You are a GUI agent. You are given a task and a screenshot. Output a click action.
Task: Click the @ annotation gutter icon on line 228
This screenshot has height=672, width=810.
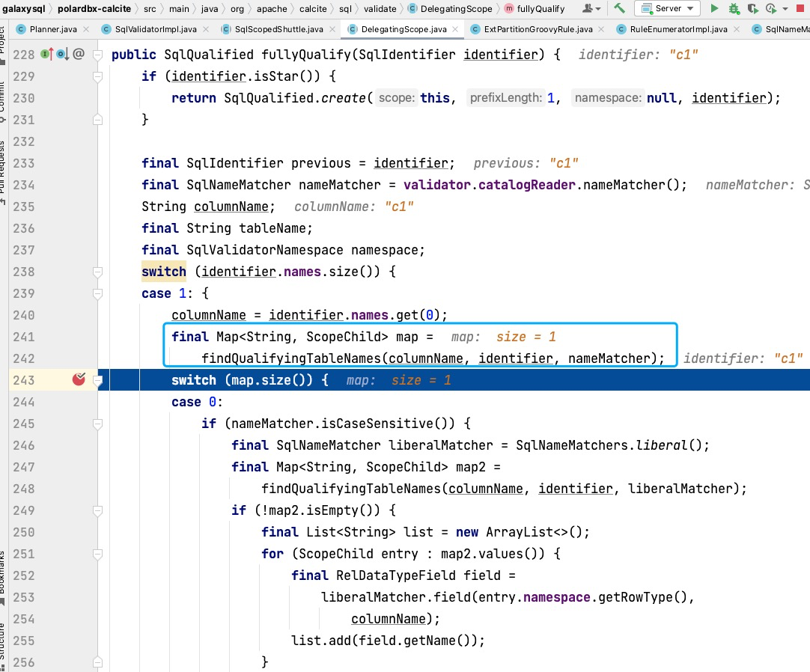coord(79,53)
